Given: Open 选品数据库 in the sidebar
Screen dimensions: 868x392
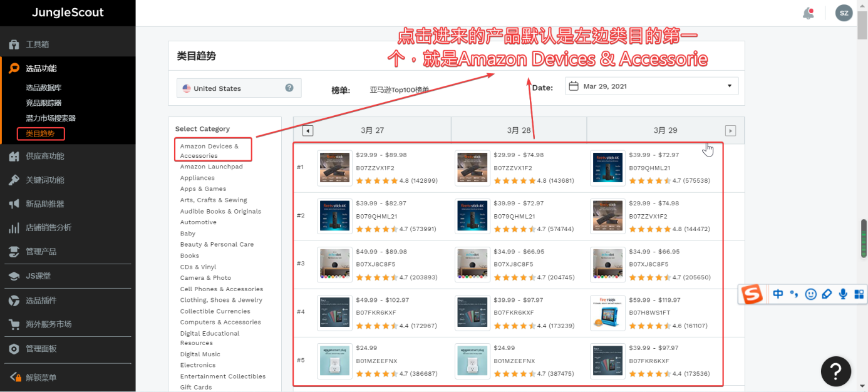Looking at the screenshot, I should [x=43, y=88].
